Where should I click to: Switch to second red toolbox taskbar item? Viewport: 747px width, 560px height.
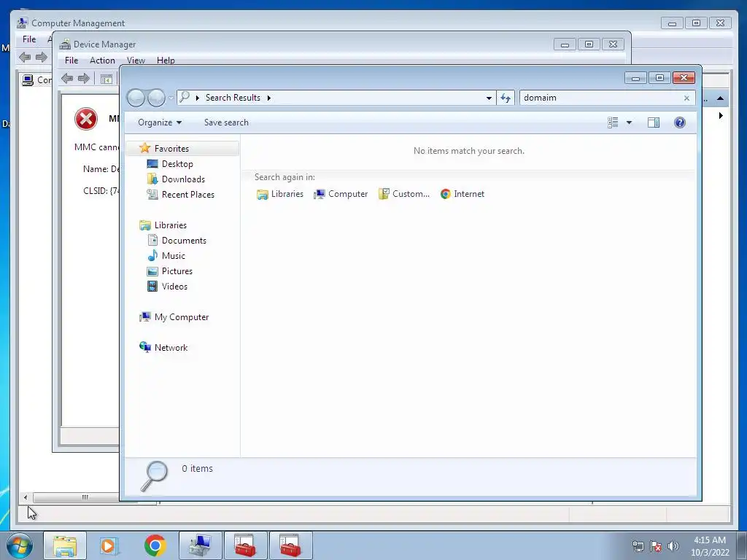click(x=290, y=545)
